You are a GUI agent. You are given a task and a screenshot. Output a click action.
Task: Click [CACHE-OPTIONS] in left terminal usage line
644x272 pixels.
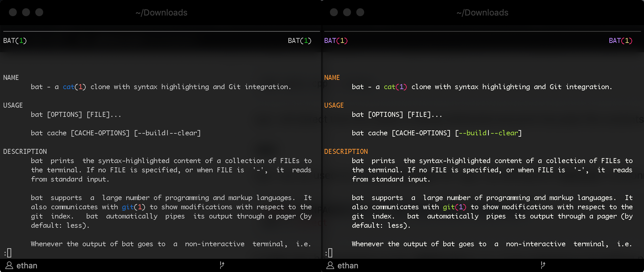coord(100,133)
